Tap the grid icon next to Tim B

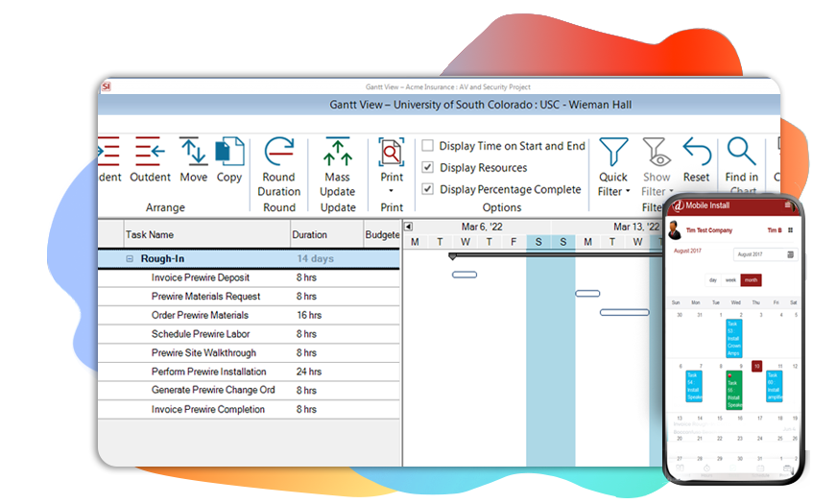tap(790, 230)
